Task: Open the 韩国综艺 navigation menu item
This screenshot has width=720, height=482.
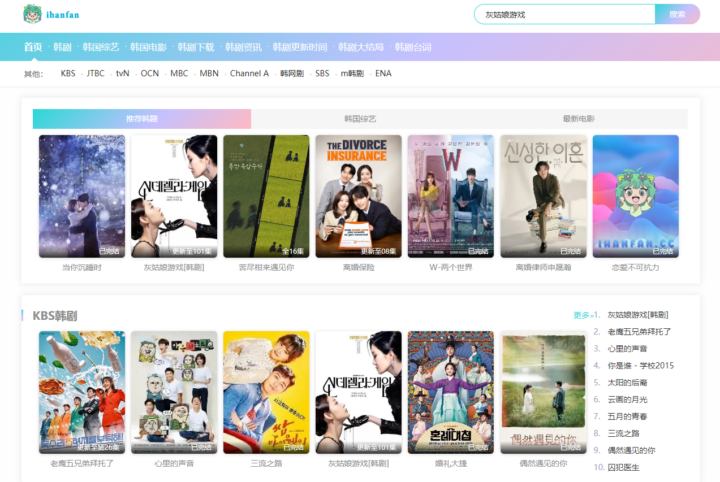Action: coord(101,47)
